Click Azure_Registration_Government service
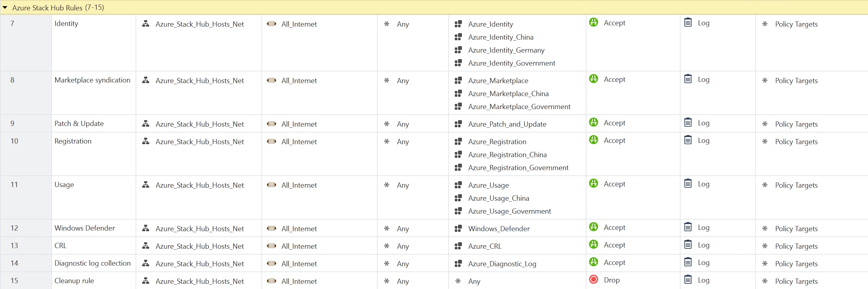Viewport: 868px width, 289px height. [x=518, y=168]
